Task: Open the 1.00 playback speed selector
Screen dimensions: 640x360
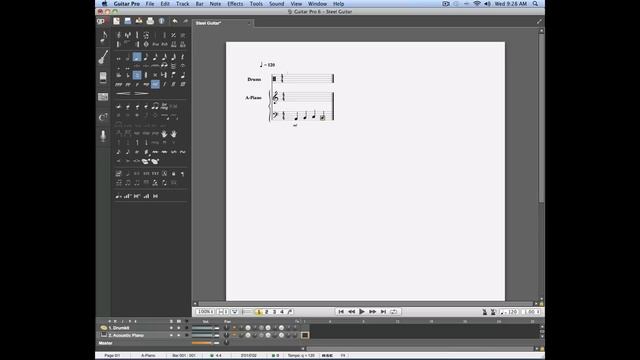Action: (531, 312)
